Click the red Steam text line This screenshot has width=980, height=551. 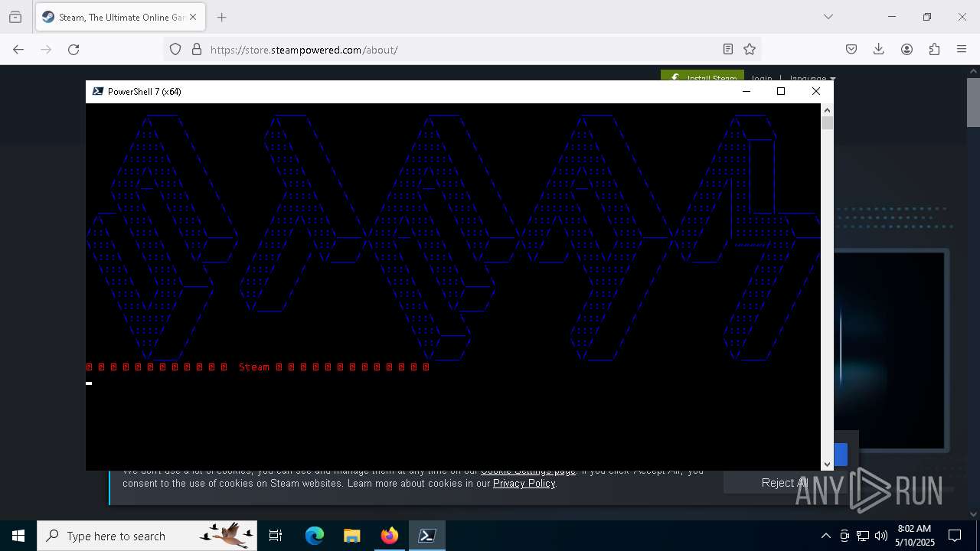pos(257,367)
